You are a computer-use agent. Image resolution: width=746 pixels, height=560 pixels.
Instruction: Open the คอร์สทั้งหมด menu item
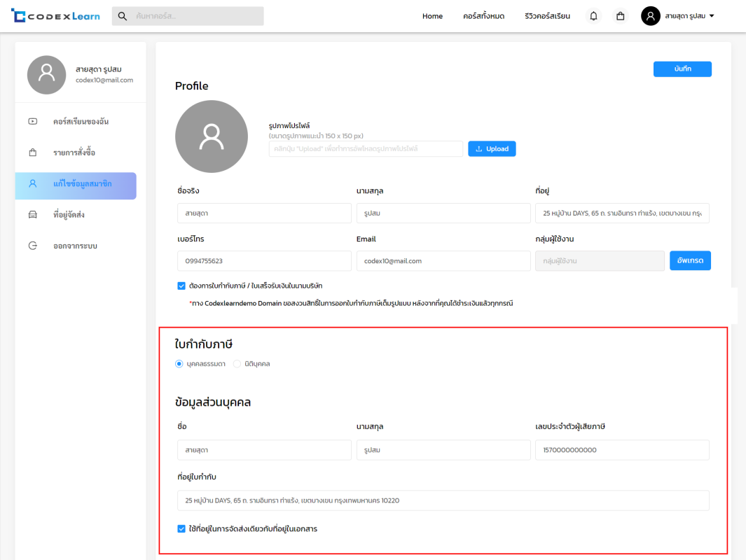click(483, 16)
